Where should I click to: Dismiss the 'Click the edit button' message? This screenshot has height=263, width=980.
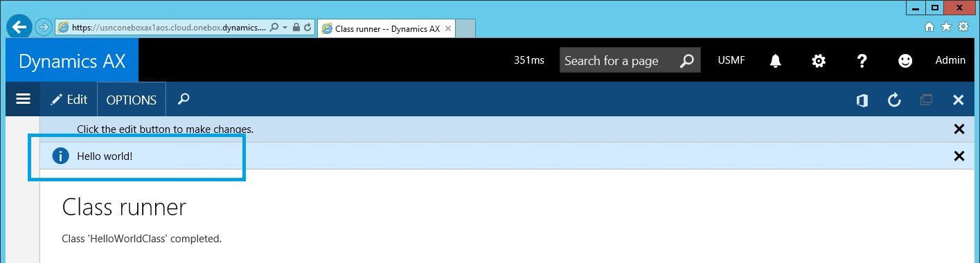[959, 129]
